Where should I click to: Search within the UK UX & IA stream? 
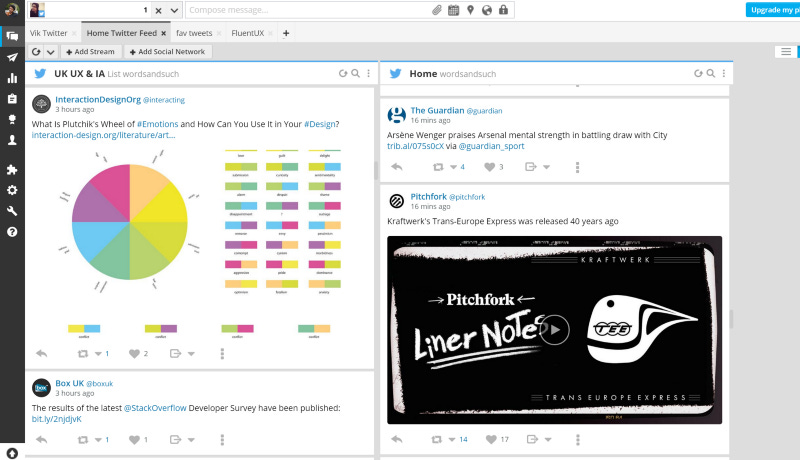pos(356,73)
